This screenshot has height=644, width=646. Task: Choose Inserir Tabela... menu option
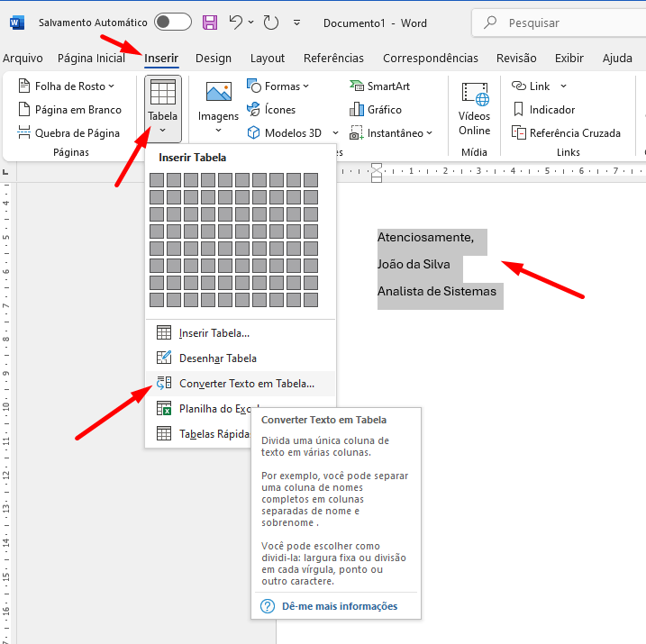[x=241, y=332]
